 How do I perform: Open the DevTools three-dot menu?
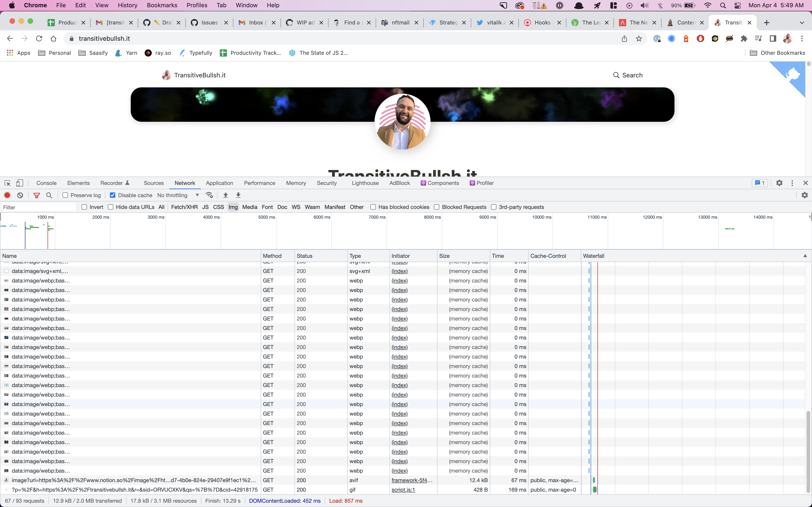click(x=792, y=183)
